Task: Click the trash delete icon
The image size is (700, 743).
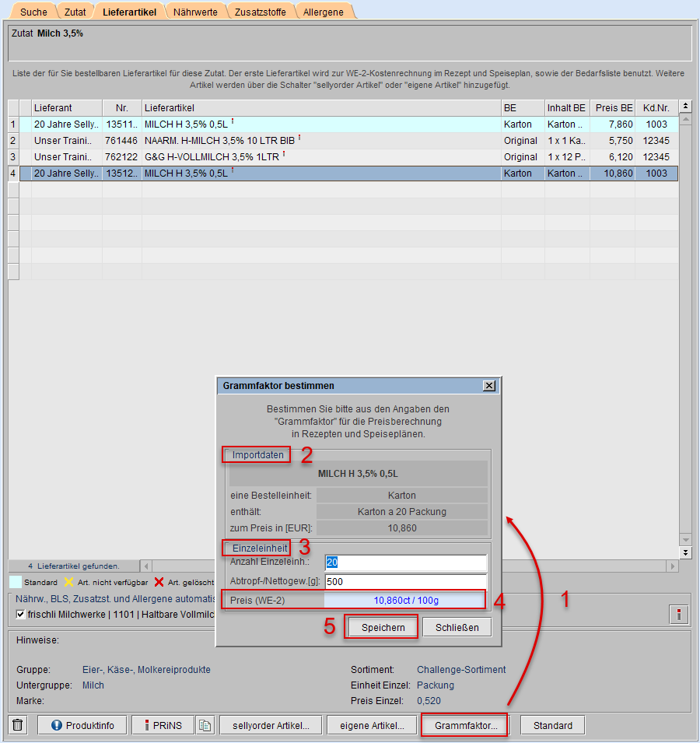Action: pos(19,725)
